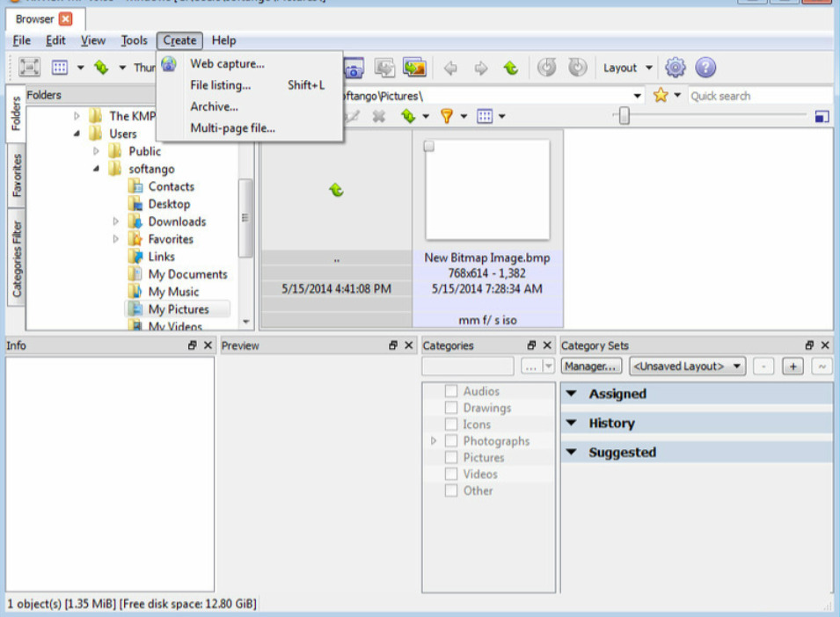Check the Icons category checkbox
840x617 pixels.
click(x=451, y=425)
